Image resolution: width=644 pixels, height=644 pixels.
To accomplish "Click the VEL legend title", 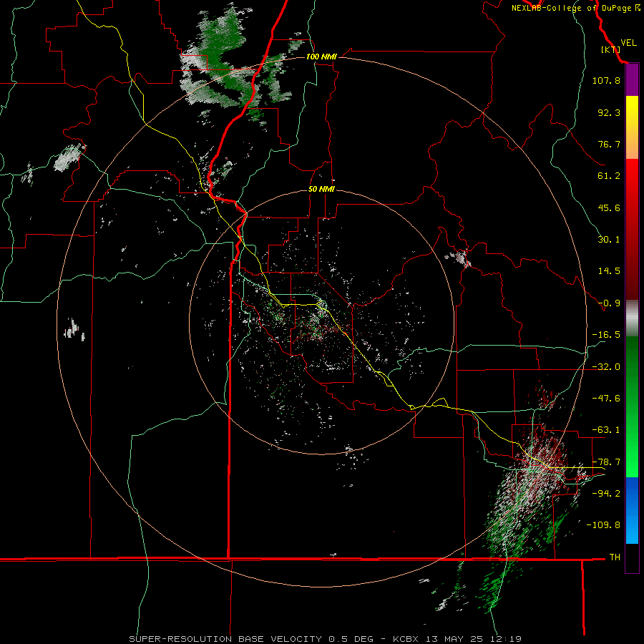I will [628, 43].
